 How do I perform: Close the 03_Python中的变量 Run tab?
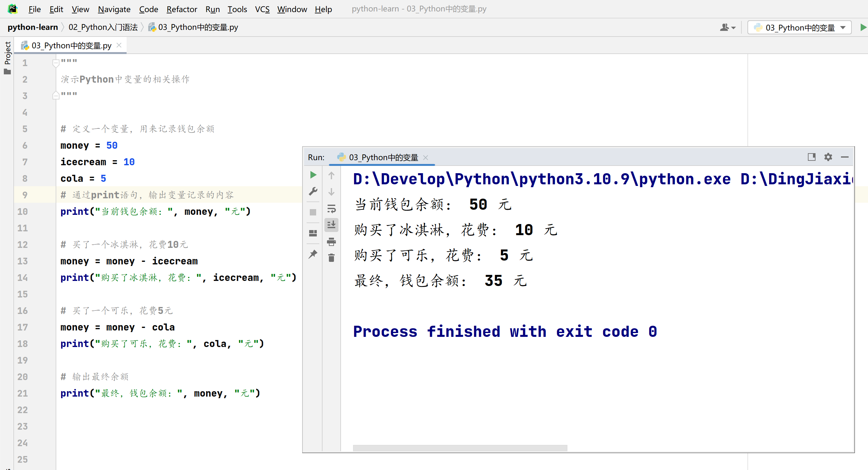(x=426, y=157)
